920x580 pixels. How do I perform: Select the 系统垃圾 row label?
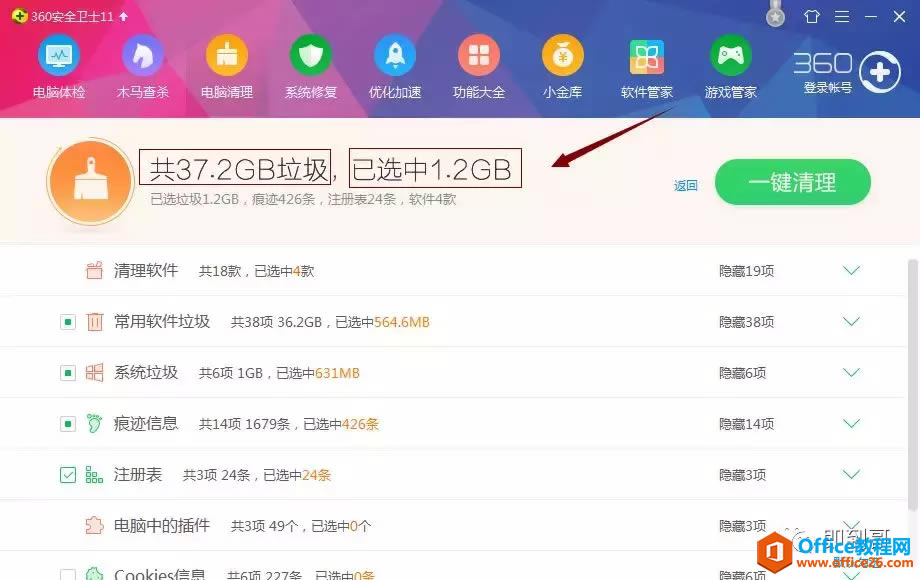tap(146, 372)
